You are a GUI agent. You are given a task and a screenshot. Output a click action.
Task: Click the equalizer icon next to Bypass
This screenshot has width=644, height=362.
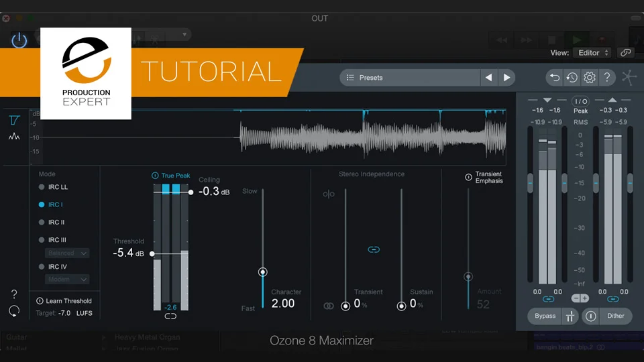(570, 316)
